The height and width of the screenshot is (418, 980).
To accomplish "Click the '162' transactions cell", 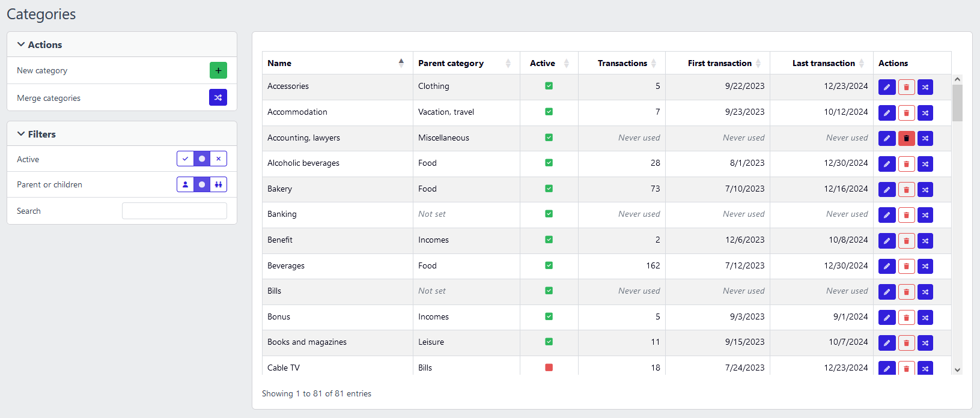I will coord(622,265).
